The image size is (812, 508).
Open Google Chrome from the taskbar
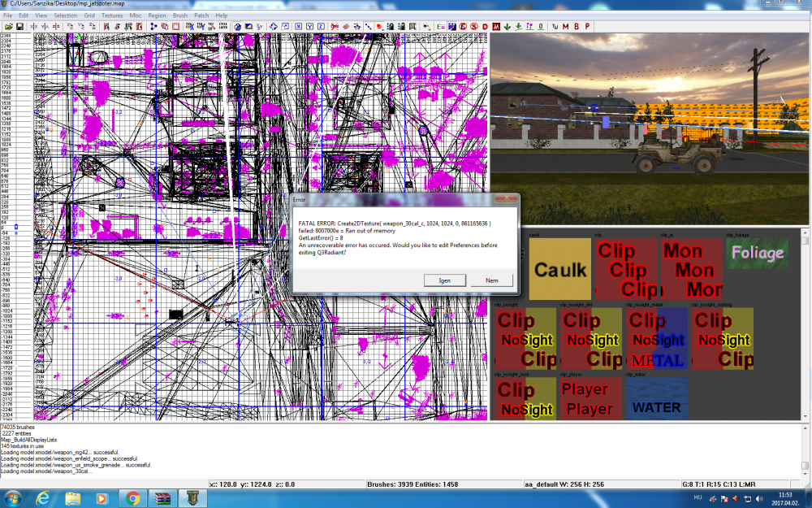(132, 497)
